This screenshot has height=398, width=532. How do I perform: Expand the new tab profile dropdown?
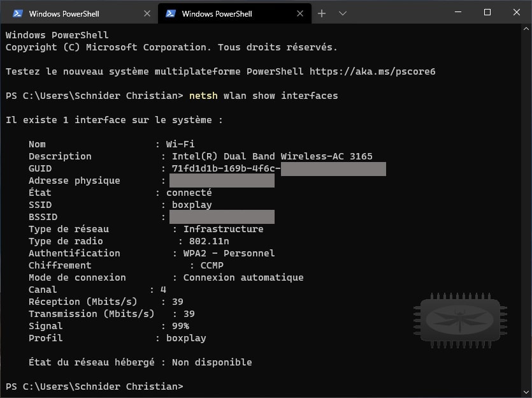[x=343, y=13]
